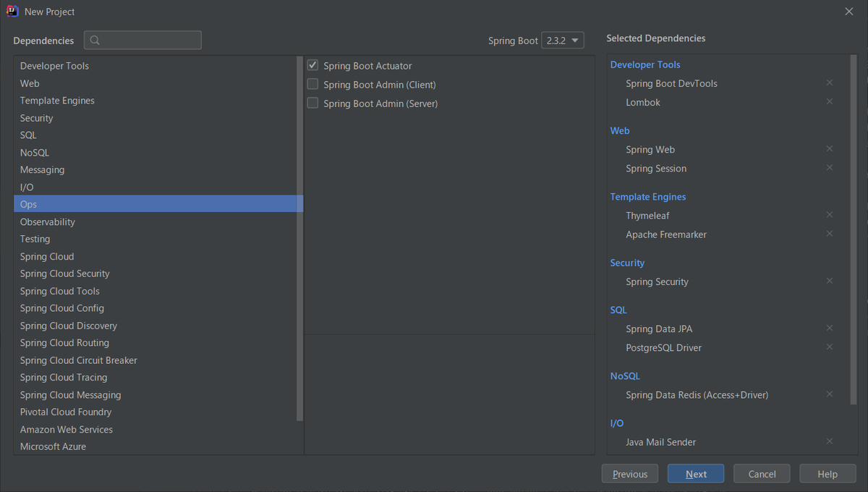The width and height of the screenshot is (868, 492).
Task: Remove Apache Freemarker dependency
Action: click(830, 234)
